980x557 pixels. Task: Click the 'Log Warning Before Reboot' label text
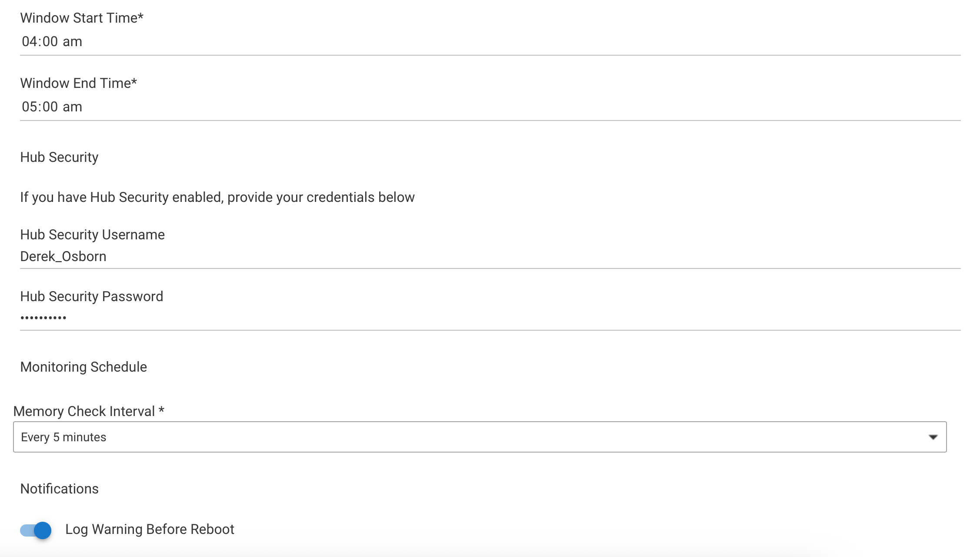150,529
